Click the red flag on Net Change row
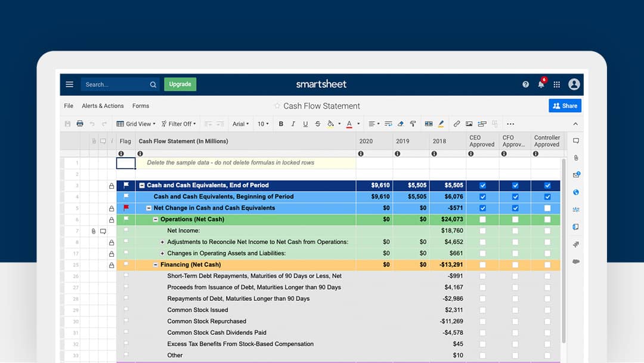The image size is (644, 363). pyautogui.click(x=126, y=207)
